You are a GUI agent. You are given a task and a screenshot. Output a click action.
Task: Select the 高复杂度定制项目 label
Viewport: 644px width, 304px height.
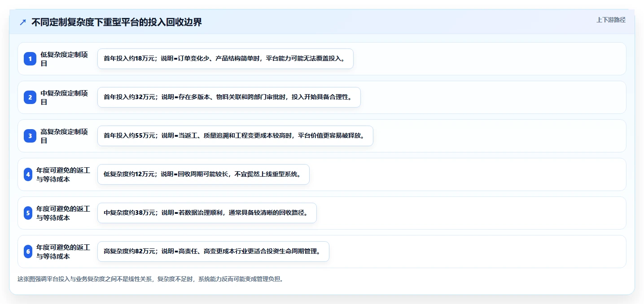(64, 136)
